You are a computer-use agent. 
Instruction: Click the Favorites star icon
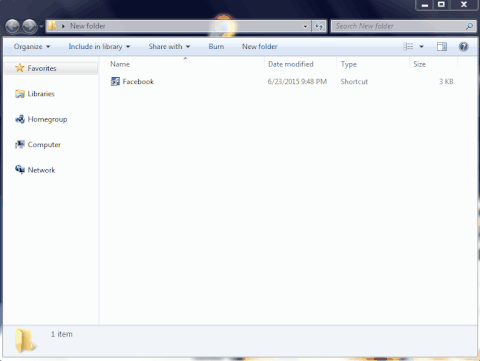pos(20,68)
